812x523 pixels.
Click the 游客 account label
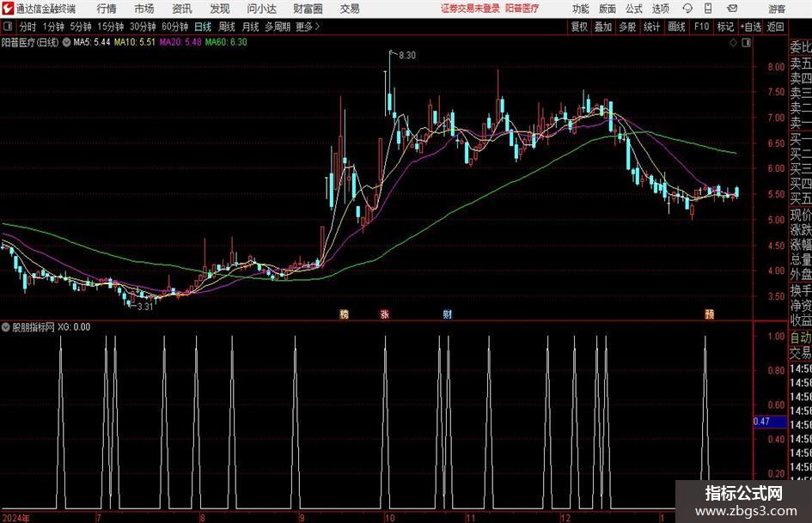click(776, 9)
